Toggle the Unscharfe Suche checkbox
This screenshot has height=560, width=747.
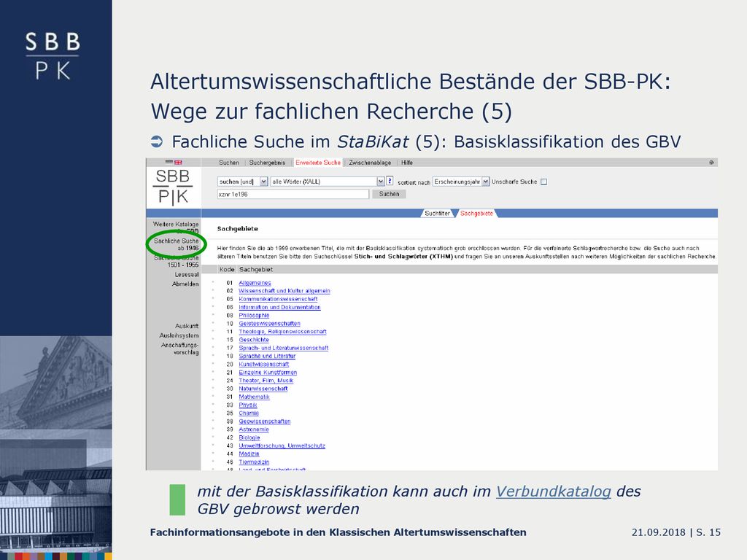click(x=544, y=182)
